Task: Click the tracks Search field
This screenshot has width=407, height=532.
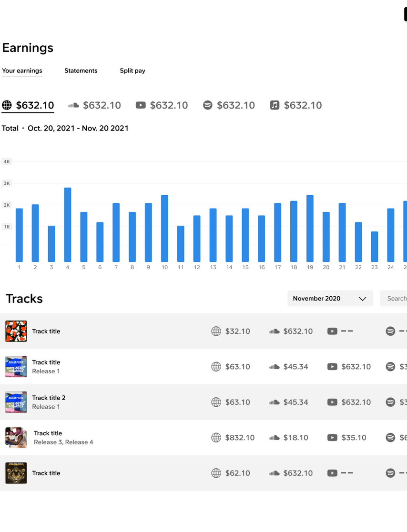Action: pos(394,299)
